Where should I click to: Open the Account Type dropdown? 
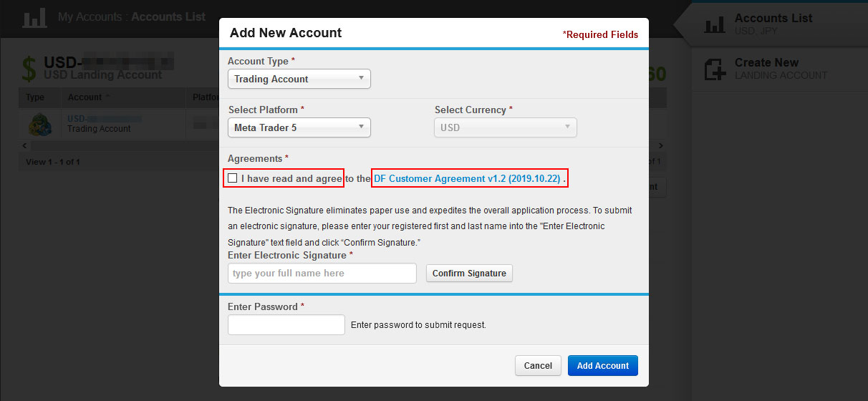[x=299, y=79]
